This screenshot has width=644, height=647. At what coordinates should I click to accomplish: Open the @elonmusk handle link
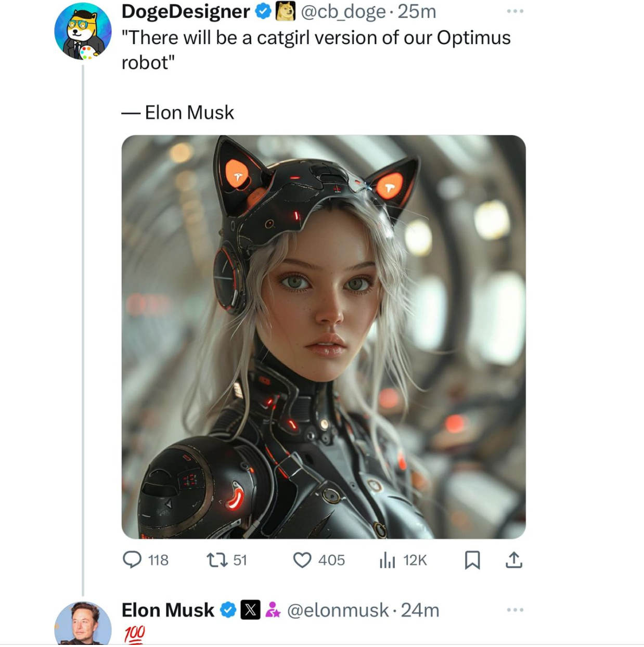tap(338, 610)
